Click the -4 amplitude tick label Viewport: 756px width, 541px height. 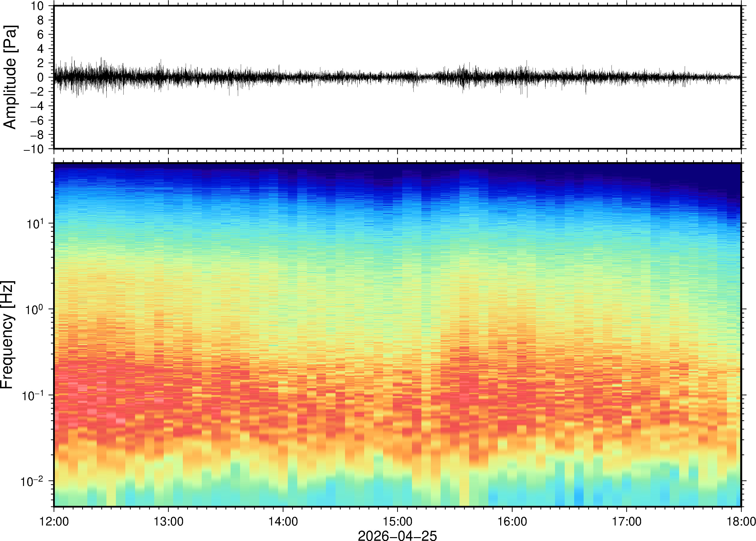pyautogui.click(x=37, y=106)
